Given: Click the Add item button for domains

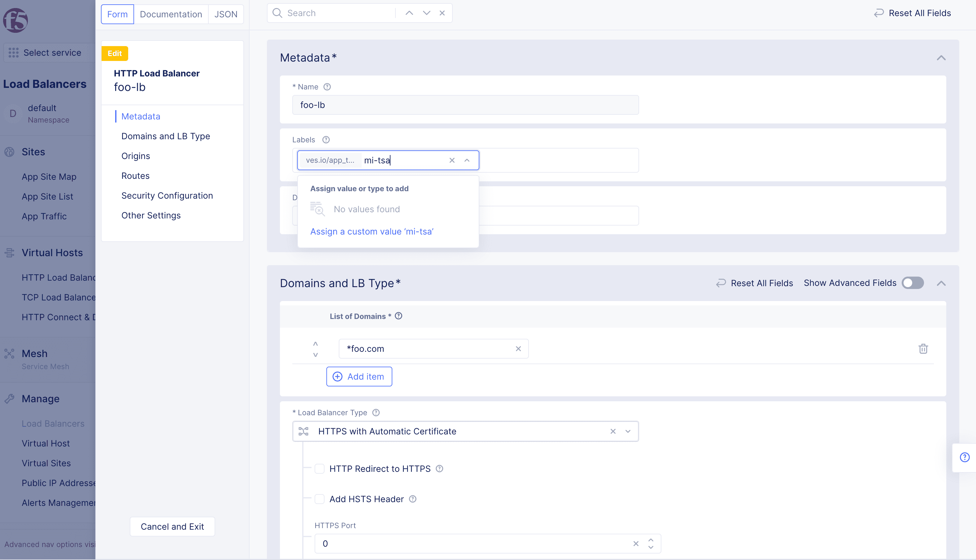Looking at the screenshot, I should 359,377.
